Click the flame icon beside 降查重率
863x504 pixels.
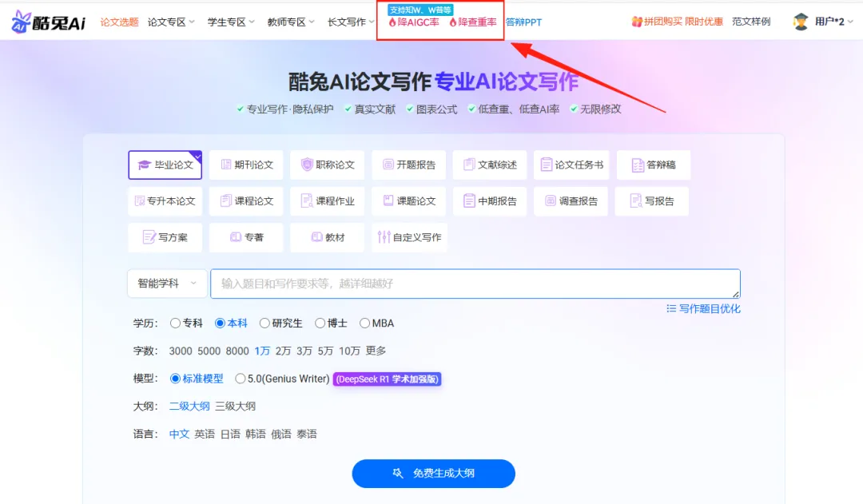point(453,22)
